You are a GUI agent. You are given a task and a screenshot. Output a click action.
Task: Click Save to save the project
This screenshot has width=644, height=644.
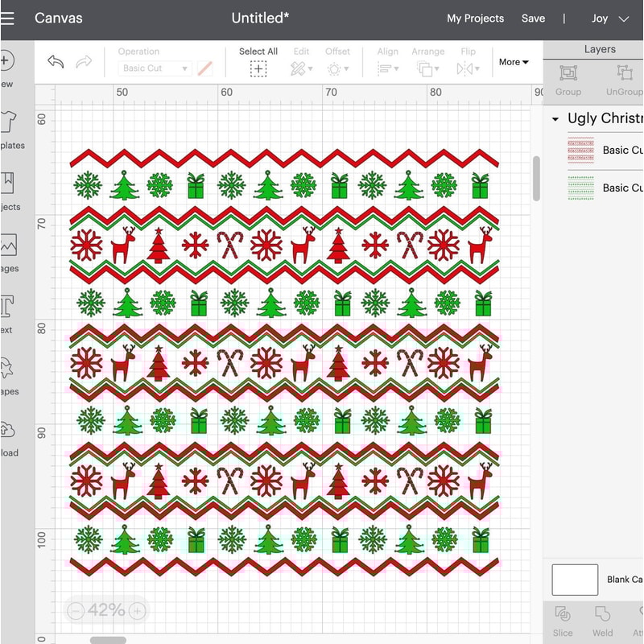tap(533, 18)
